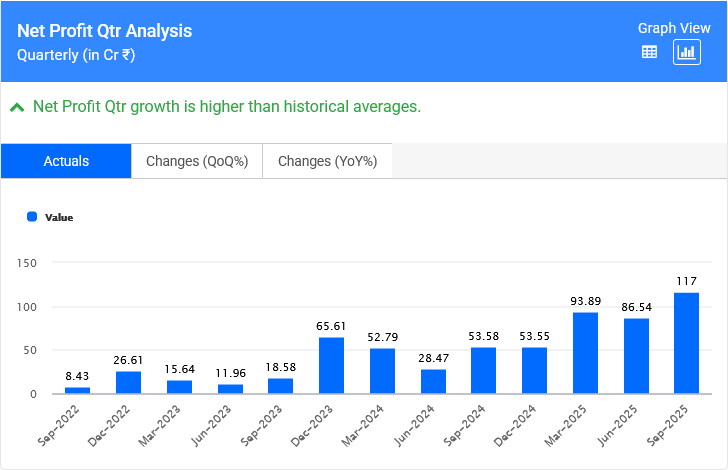Click the Sep-2025 bar showing 117
Viewport: 728px width, 470px height.
pyautogui.click(x=687, y=343)
